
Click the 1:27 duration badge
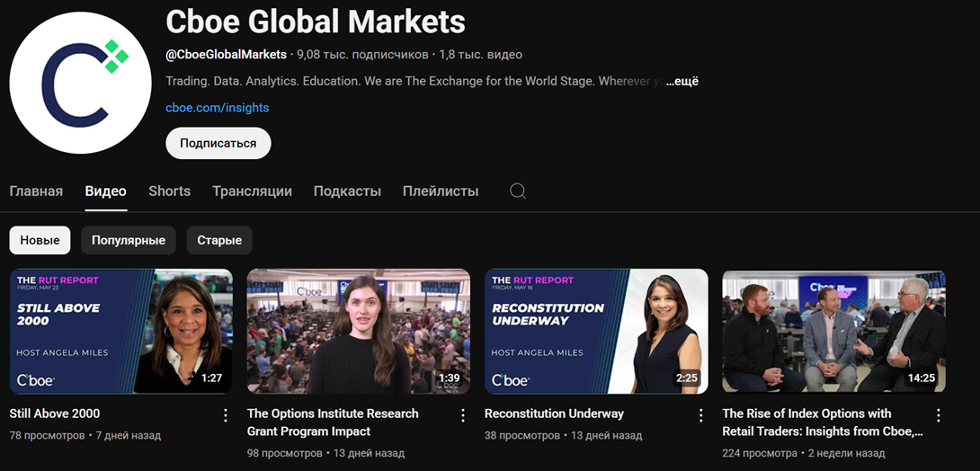[211, 378]
